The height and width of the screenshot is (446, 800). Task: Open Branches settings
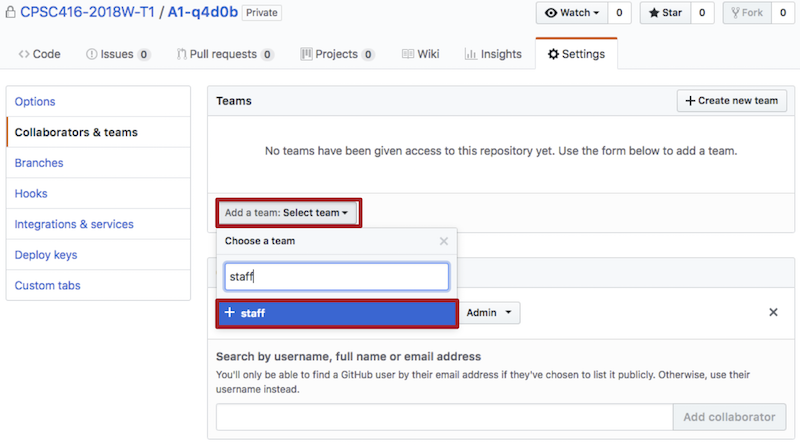click(98, 163)
